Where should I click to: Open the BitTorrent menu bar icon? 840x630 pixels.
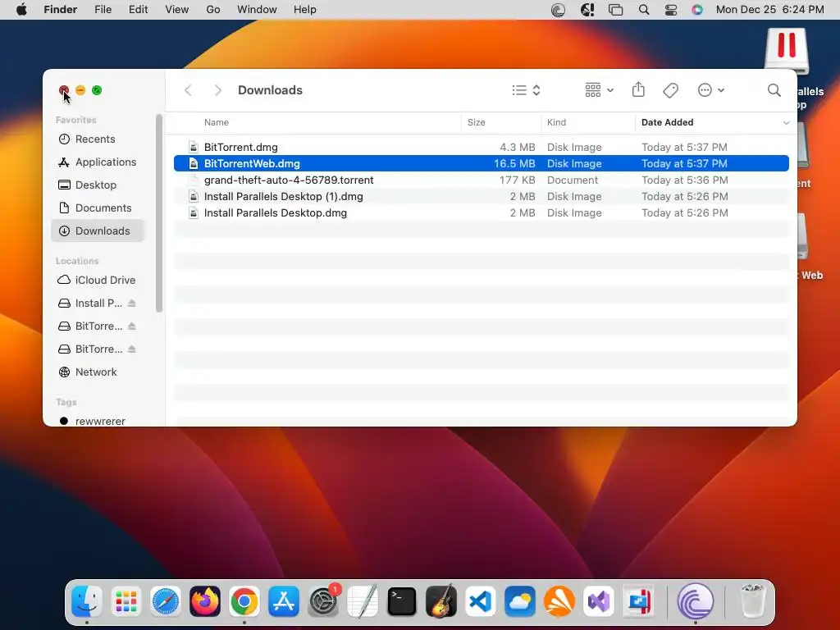click(558, 10)
